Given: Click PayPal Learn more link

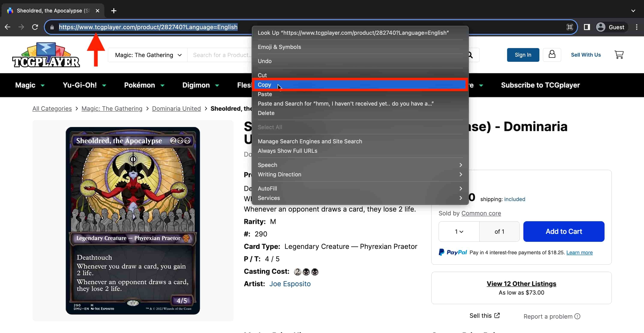Looking at the screenshot, I should (579, 252).
